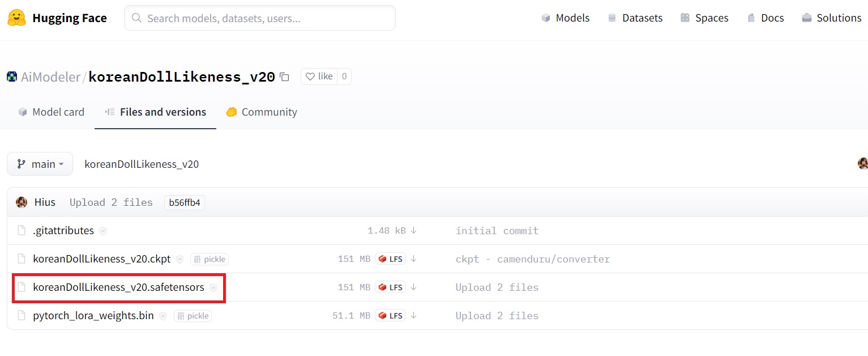Click the Hius avatar in commit row
Viewport: 868px width, 356px height.
click(x=22, y=202)
